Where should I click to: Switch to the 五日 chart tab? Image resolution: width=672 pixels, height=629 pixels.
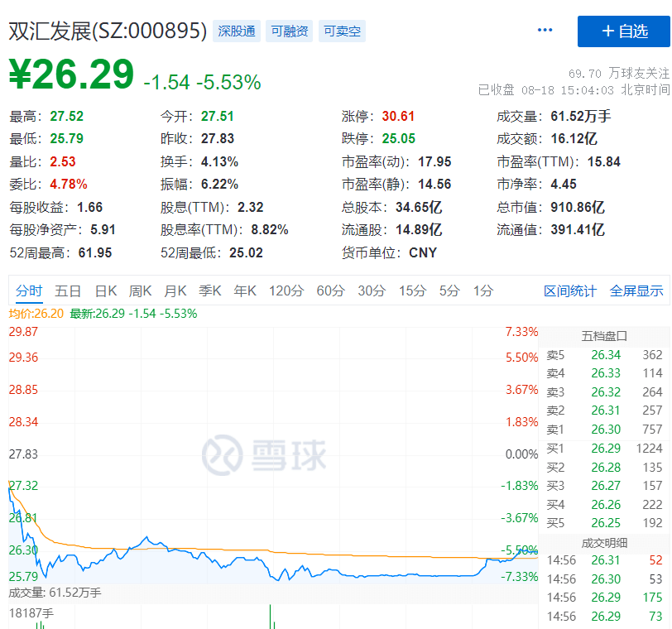[x=68, y=290]
